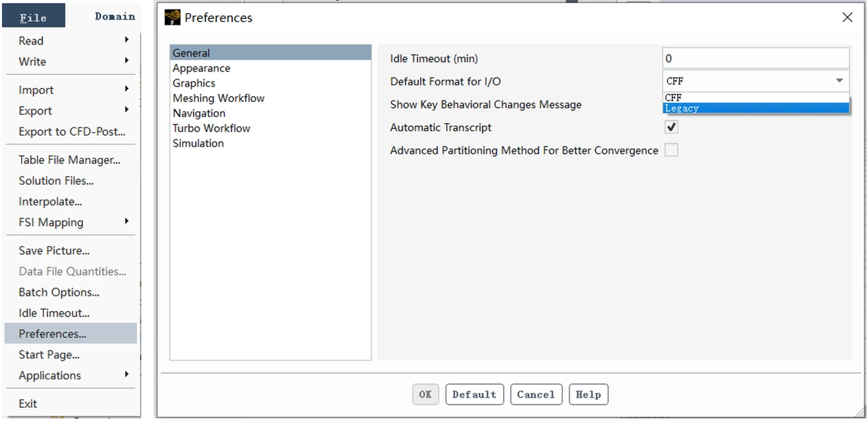Screen dimensions: 868x421
Task: Open the Domain ribbon tab
Action: [x=114, y=16]
